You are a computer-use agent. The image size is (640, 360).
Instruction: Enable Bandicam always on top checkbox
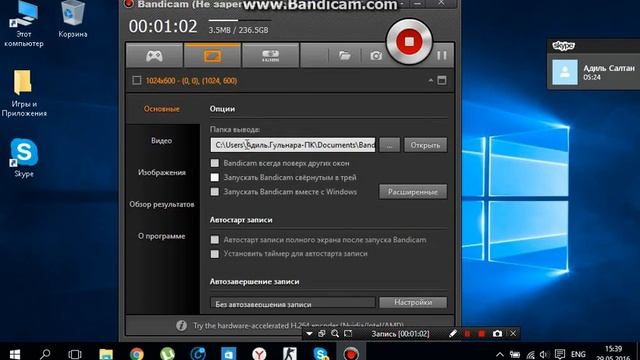coord(215,163)
